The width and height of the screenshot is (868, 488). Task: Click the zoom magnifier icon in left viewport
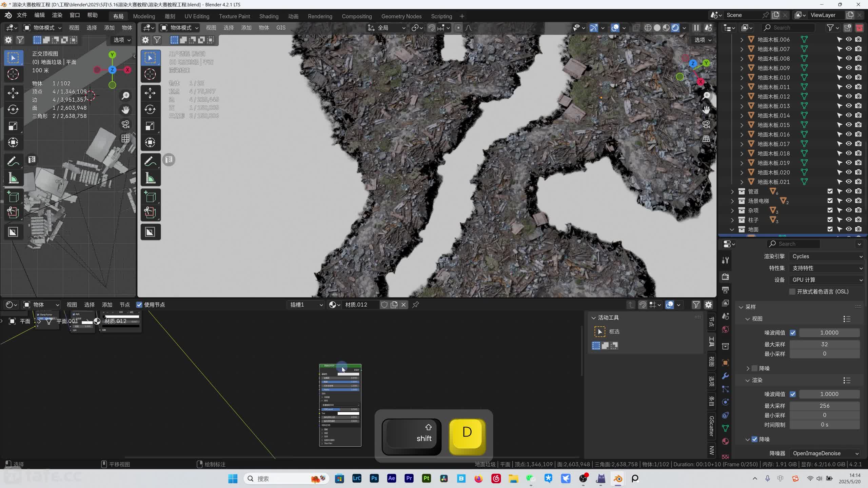click(x=126, y=96)
